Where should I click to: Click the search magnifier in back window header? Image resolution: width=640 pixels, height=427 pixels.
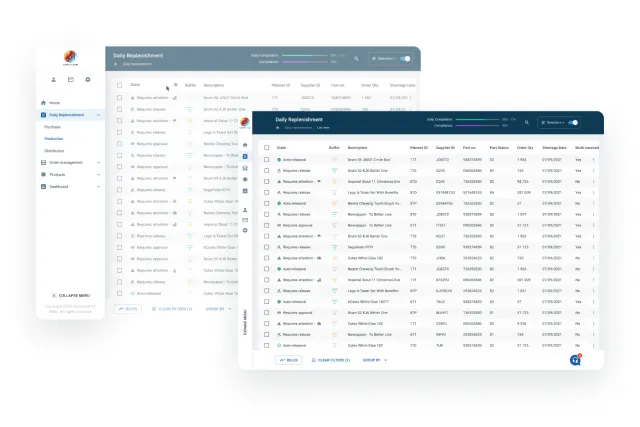pyautogui.click(x=356, y=59)
